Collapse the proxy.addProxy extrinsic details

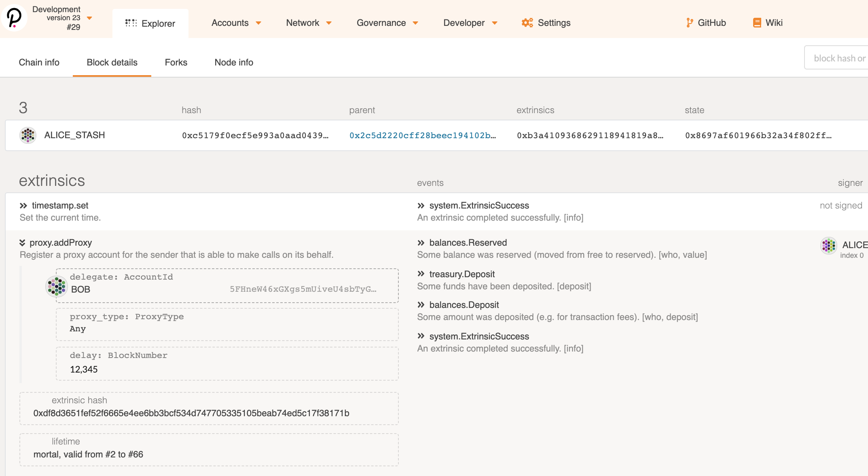point(22,242)
